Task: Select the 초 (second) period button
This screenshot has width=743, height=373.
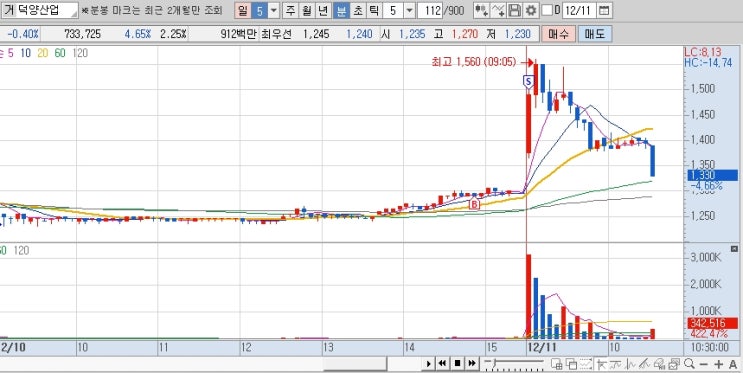Action: (x=358, y=10)
